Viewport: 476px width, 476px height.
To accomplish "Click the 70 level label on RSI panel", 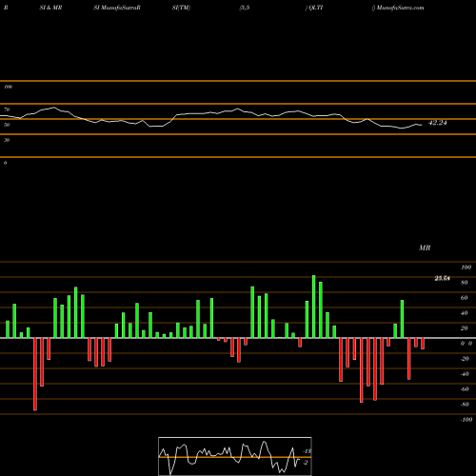I will (x=7, y=109).
